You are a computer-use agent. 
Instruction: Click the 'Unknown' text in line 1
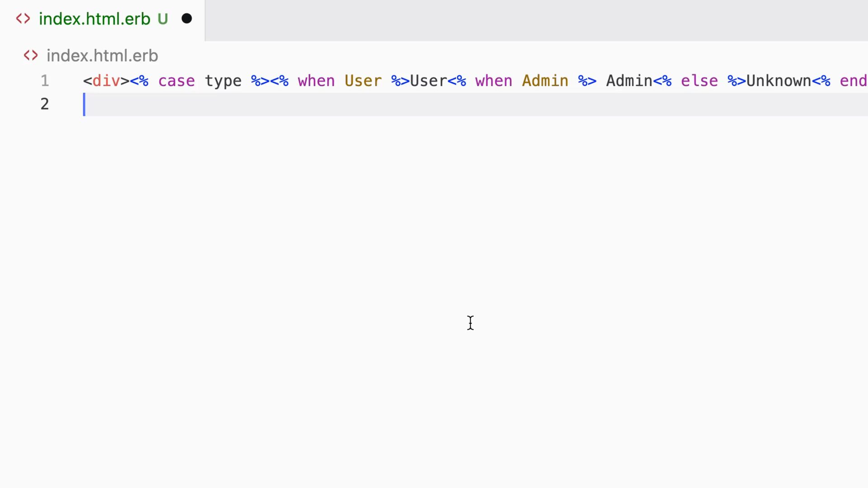pos(778,81)
